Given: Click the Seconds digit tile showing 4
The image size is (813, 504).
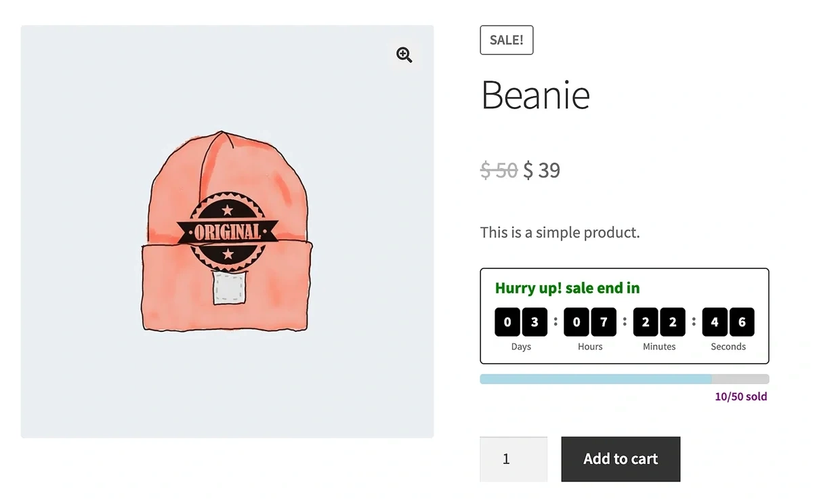Looking at the screenshot, I should pyautogui.click(x=715, y=322).
